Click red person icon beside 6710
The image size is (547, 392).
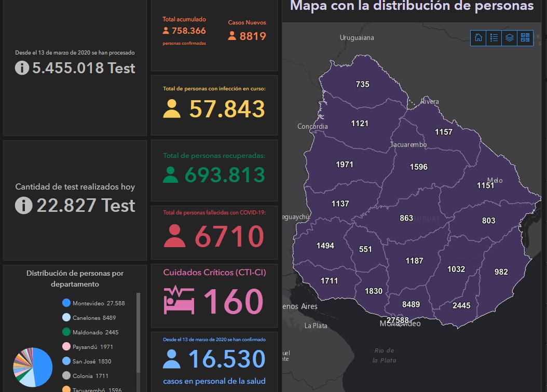pyautogui.click(x=175, y=236)
